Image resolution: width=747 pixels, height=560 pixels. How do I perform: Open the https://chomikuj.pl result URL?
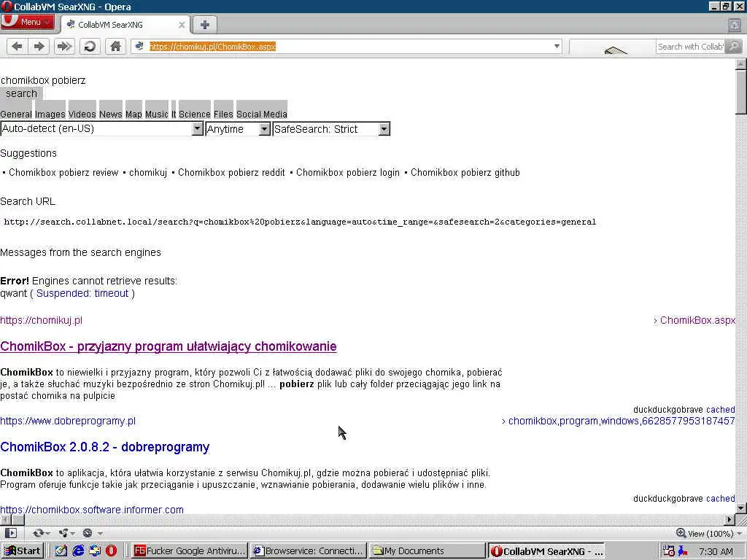[41, 321]
